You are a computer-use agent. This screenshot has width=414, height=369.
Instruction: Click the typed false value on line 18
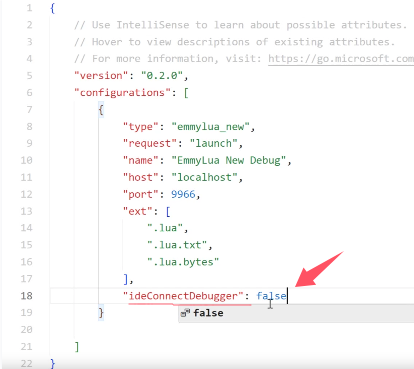click(x=271, y=296)
